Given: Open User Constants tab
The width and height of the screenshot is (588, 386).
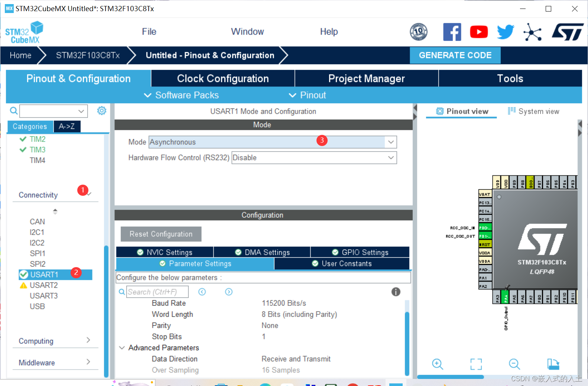Looking at the screenshot, I should click(x=342, y=263).
